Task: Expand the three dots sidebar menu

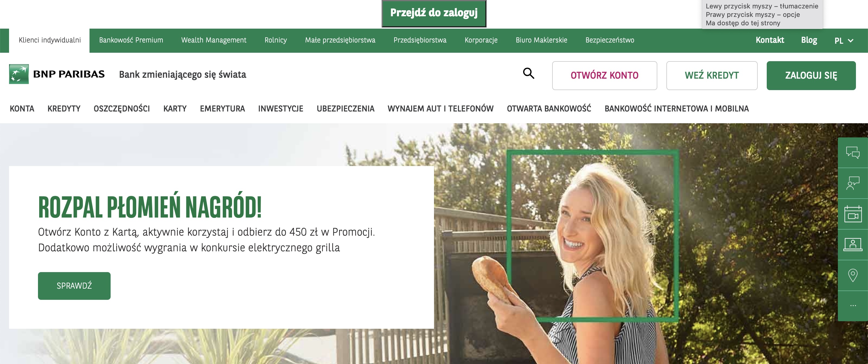Action: point(853,306)
